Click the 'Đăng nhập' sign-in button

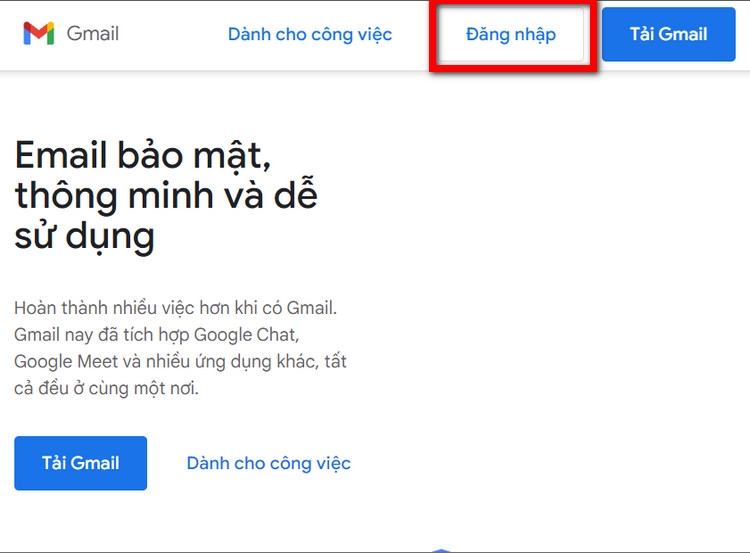(511, 34)
